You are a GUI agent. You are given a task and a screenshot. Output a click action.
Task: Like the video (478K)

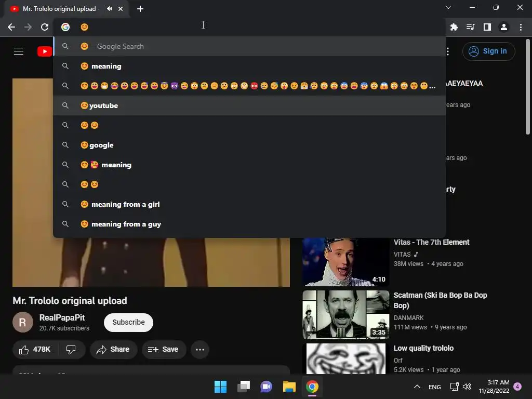[35, 350]
